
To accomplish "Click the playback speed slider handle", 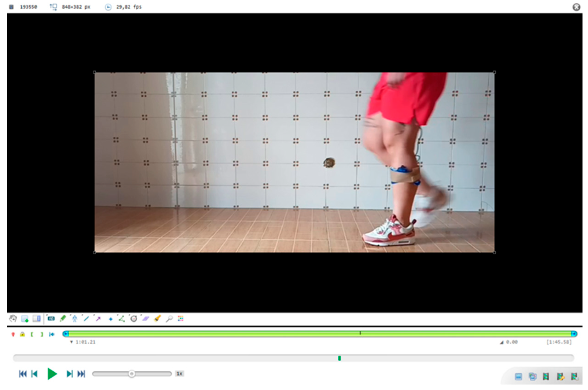I will click(x=132, y=374).
